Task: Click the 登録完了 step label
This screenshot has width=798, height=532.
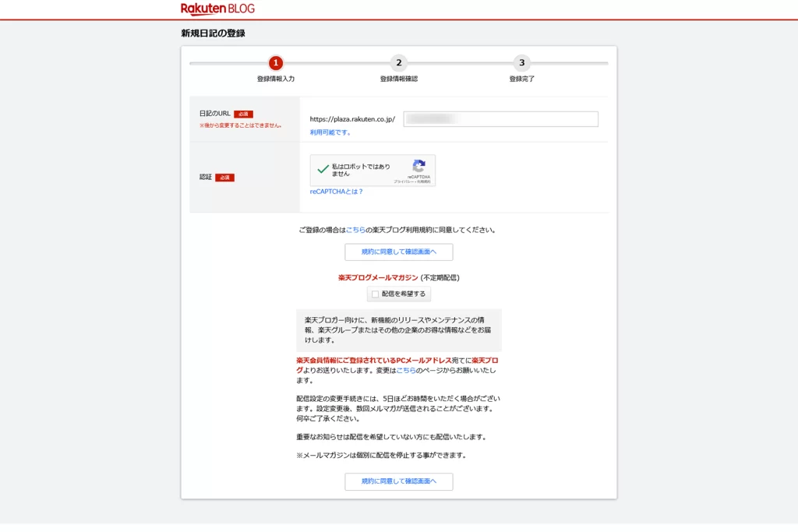Action: pos(521,79)
